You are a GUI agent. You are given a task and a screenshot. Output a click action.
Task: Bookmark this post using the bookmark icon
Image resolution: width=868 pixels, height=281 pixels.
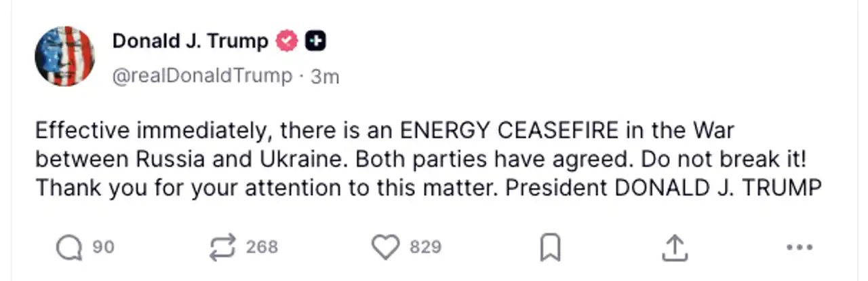550,248
